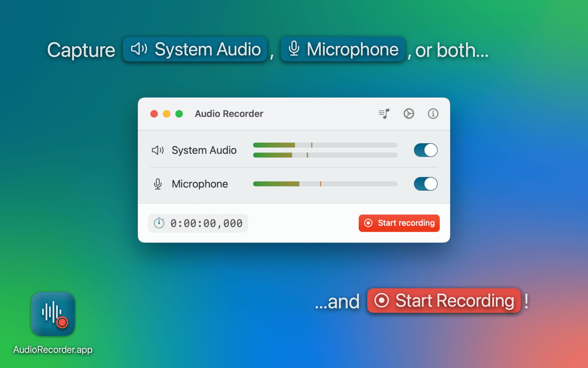Click the record dot inside the Start recording button
Viewport: 588px width, 368px height.
[368, 223]
